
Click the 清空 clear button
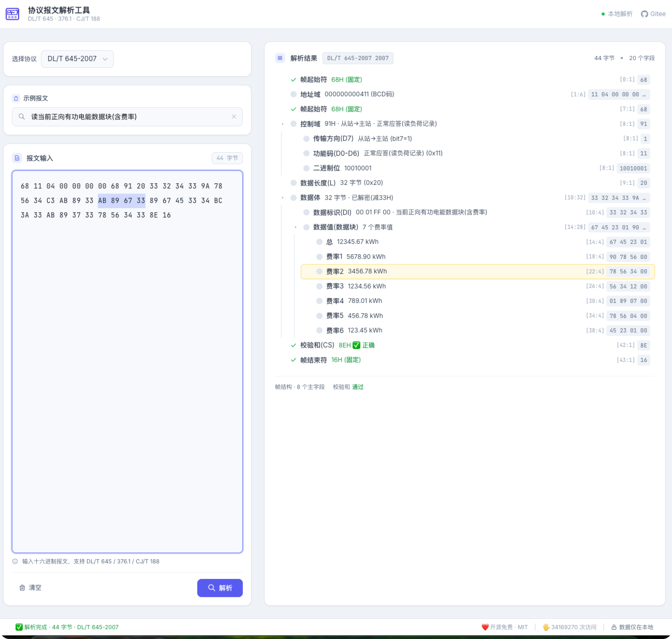[x=30, y=588]
